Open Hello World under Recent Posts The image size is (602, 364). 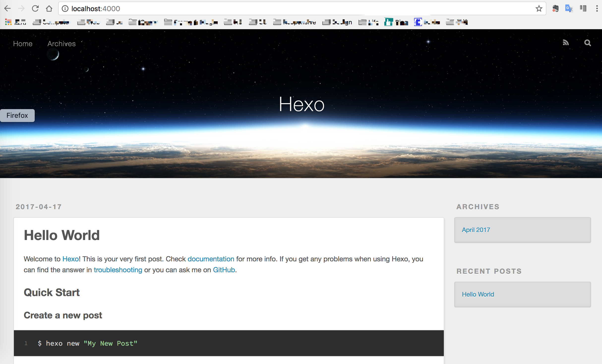pyautogui.click(x=478, y=294)
